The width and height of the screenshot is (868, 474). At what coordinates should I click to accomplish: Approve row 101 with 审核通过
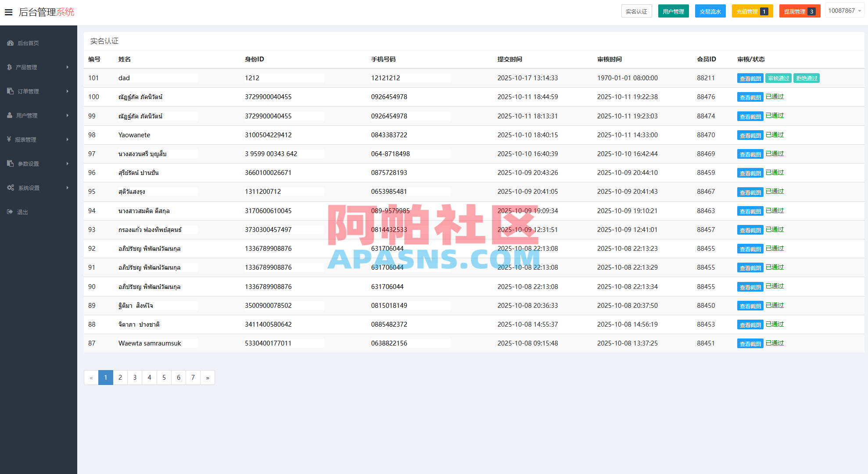[x=778, y=78]
